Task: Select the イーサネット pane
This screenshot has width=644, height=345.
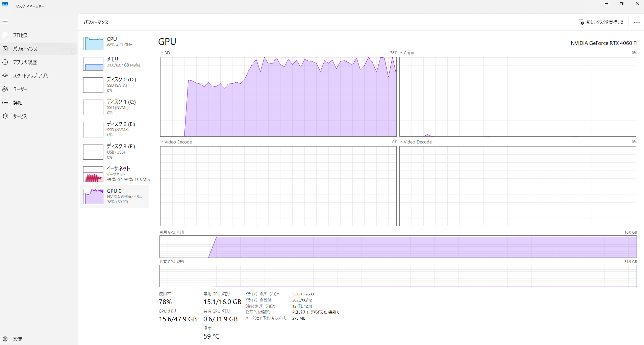Action: tap(115, 174)
